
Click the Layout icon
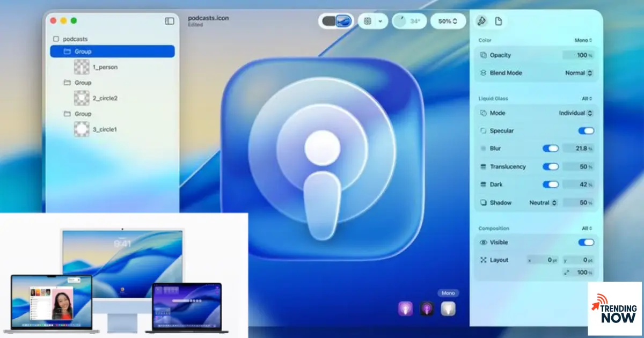pos(483,260)
